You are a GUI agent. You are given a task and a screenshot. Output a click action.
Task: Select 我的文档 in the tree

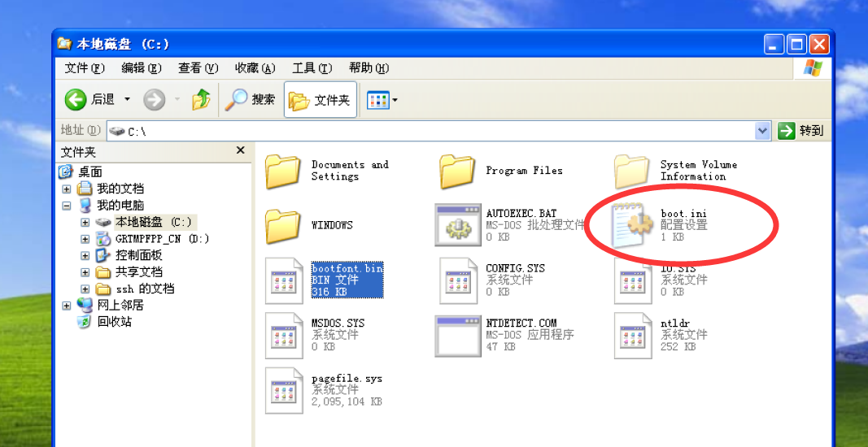point(120,189)
